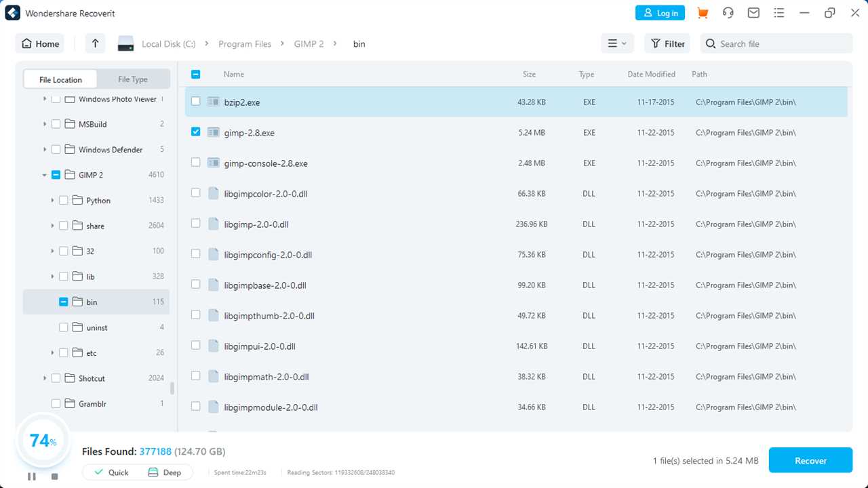Uncheck the gimp-2.8.exe checkbox

[195, 131]
